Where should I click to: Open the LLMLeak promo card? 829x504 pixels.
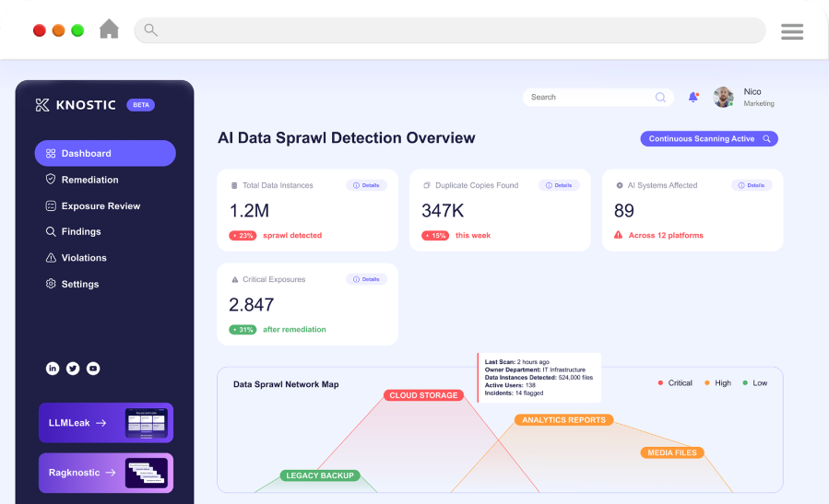[x=105, y=423]
